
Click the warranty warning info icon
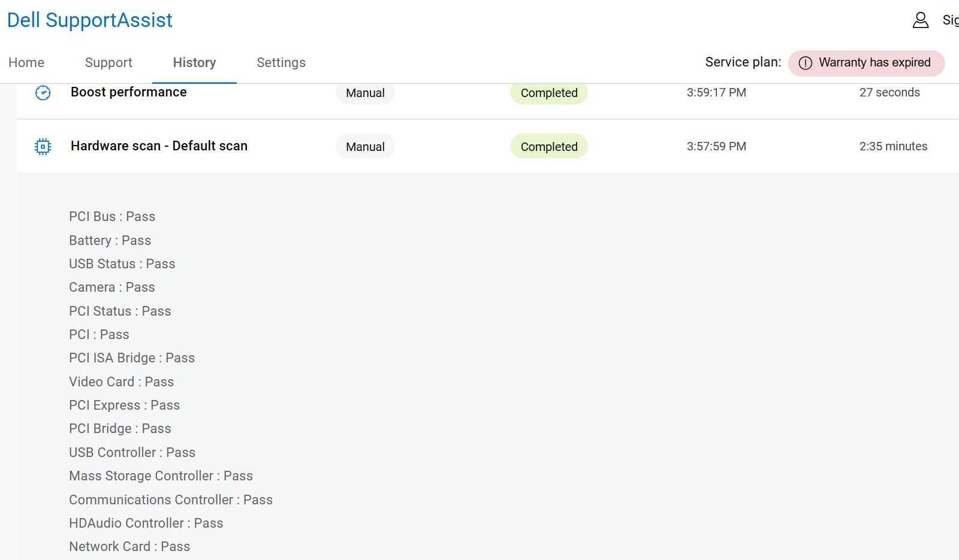(x=805, y=63)
